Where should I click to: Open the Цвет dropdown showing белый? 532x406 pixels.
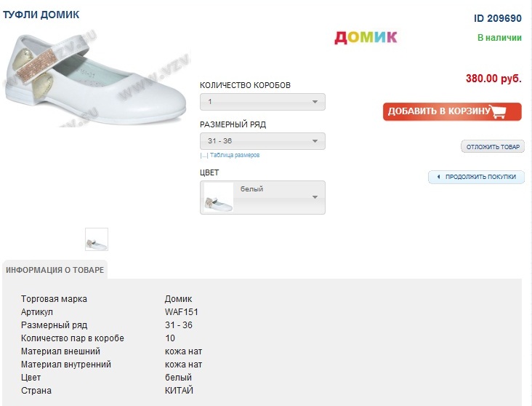pos(273,197)
